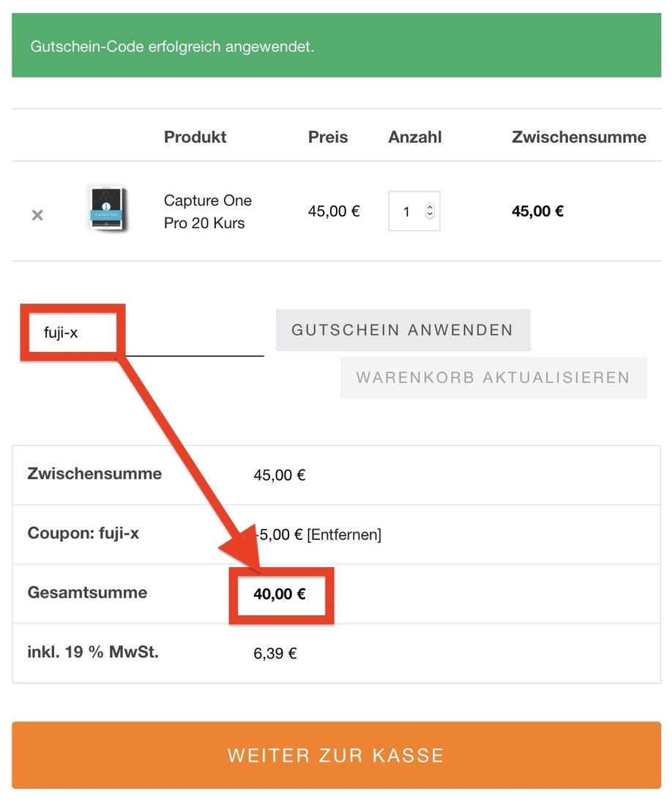Click the Coupon: fuji-x row label
Screen dimensions: 672x799
point(83,533)
